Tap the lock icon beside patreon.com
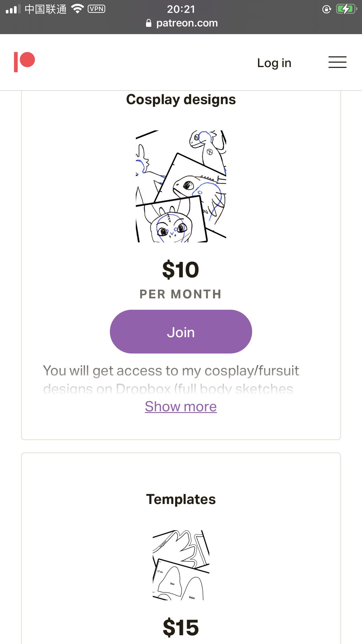 [x=149, y=23]
